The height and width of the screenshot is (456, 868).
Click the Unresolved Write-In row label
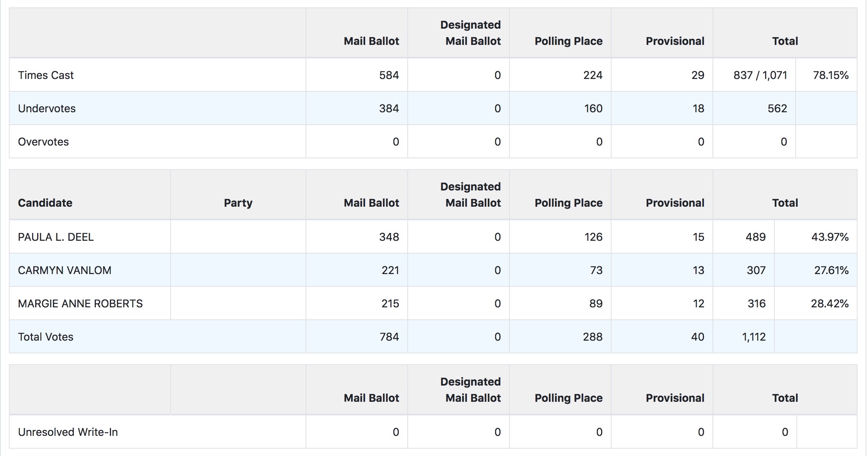(x=68, y=432)
